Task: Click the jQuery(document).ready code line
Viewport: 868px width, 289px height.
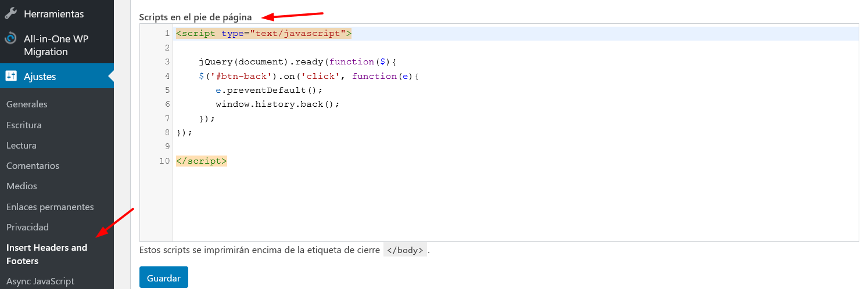Action: click(x=297, y=62)
